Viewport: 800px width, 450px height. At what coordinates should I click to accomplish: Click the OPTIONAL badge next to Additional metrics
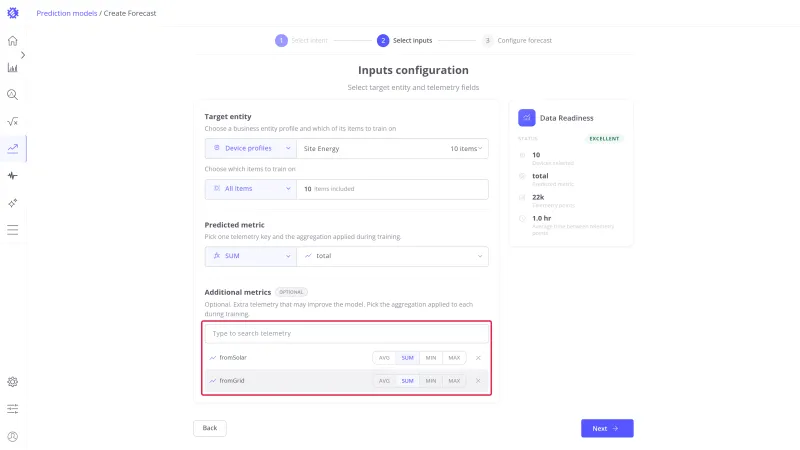pos(291,292)
